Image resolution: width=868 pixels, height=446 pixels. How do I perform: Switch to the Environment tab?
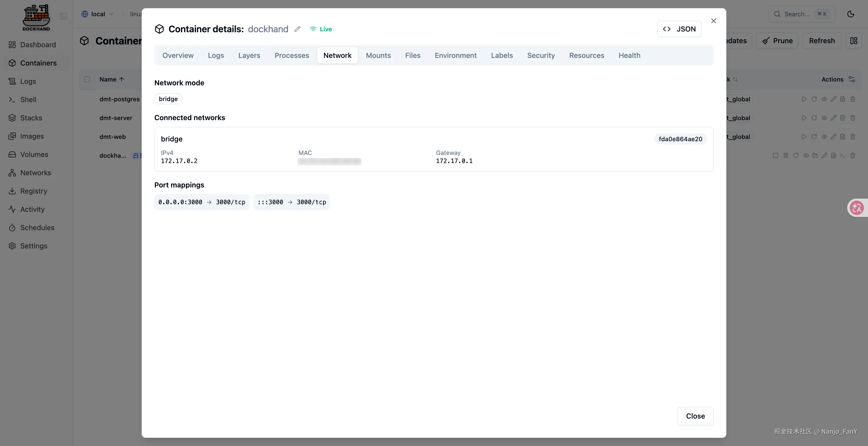click(x=456, y=55)
